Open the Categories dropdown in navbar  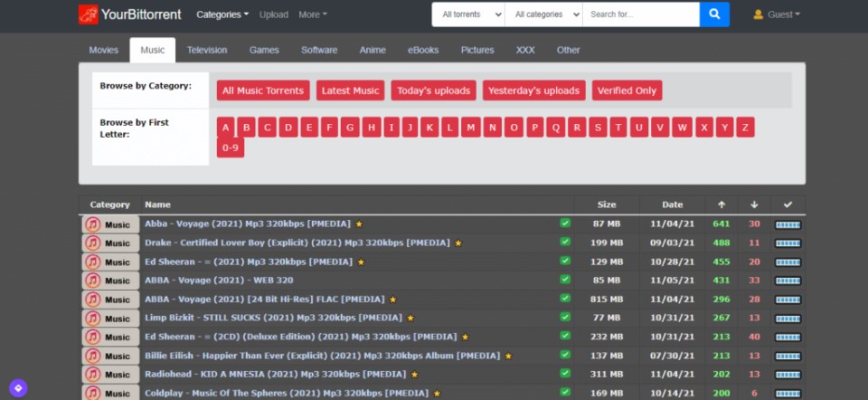point(222,14)
